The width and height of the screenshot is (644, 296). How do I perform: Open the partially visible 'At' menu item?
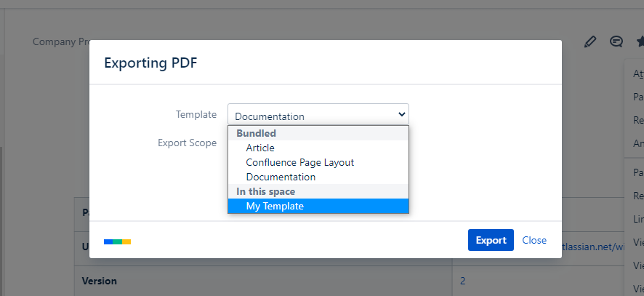coord(637,73)
